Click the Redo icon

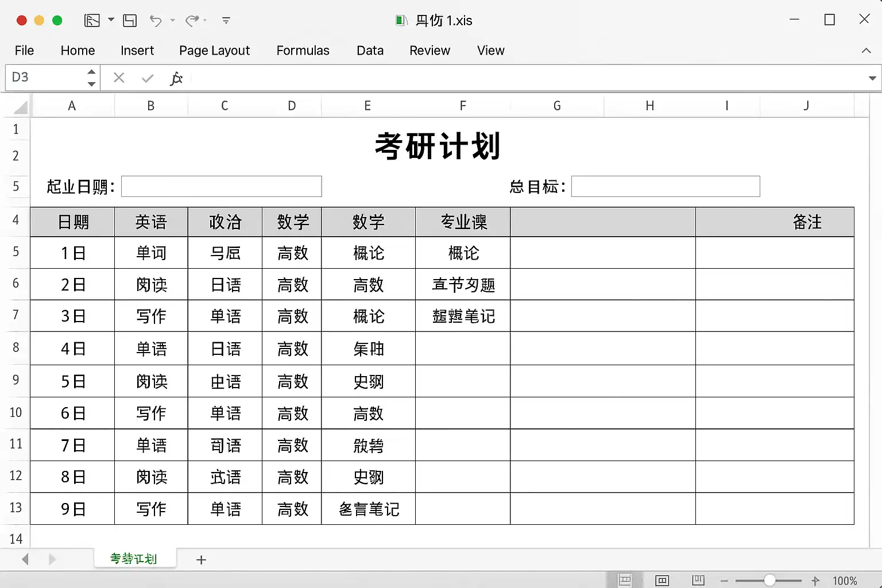(x=191, y=20)
